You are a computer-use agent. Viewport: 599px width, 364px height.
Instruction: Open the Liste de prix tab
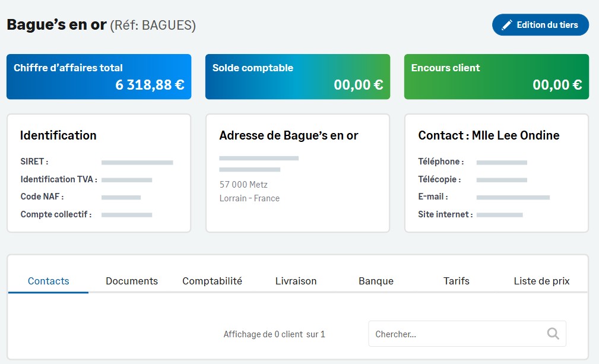tap(541, 281)
